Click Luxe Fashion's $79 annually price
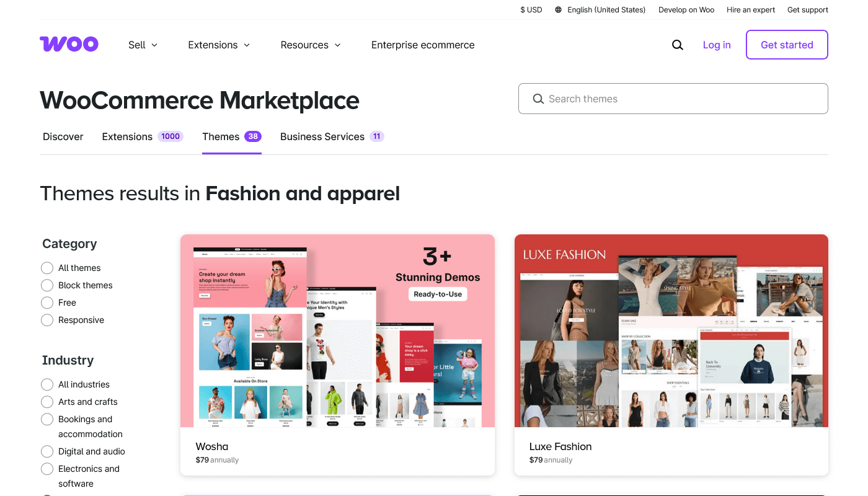Screen dimensions: 868x496 (551, 460)
